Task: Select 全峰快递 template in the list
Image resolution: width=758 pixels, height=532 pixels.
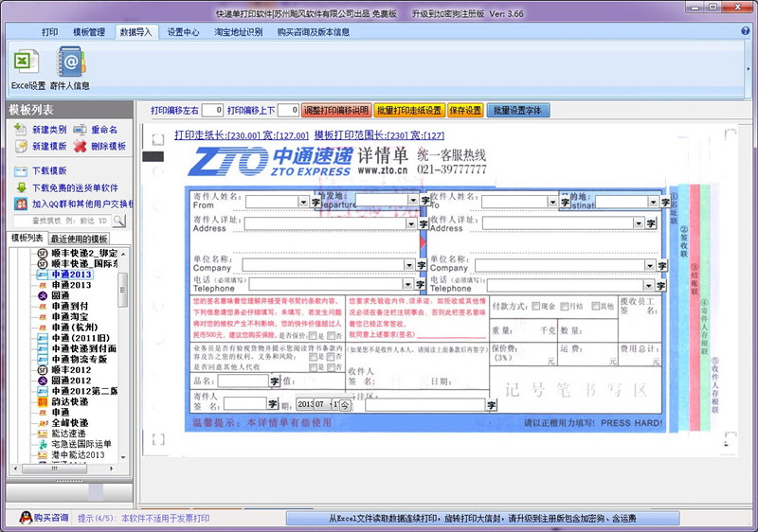Action: point(69,423)
